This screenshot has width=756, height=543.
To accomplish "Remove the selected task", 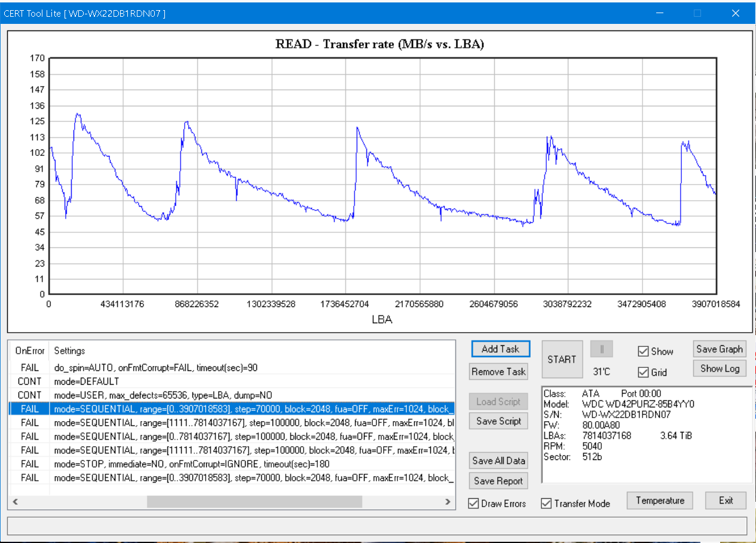I will [x=498, y=372].
